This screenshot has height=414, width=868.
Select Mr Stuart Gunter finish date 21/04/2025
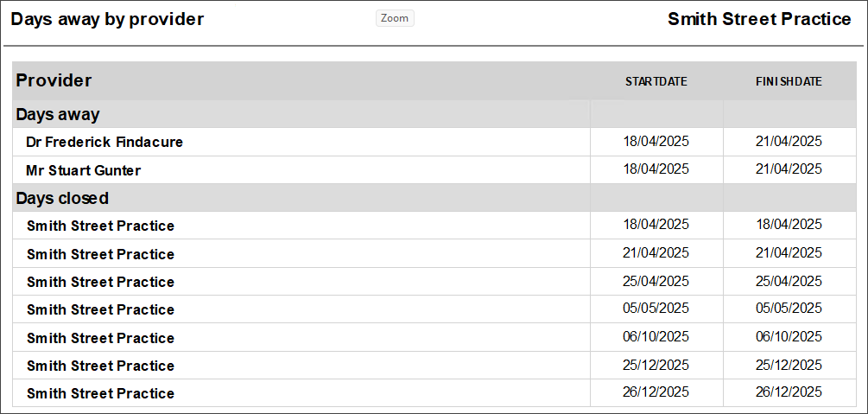[x=789, y=169]
